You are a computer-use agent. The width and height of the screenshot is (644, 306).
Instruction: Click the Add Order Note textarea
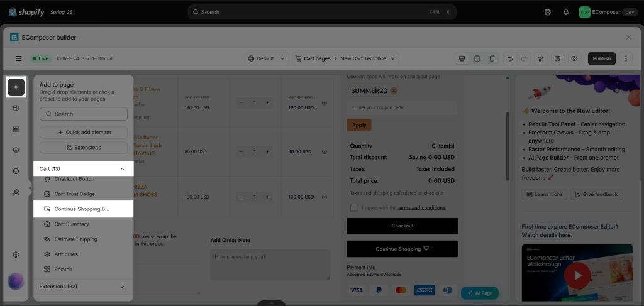point(270,265)
